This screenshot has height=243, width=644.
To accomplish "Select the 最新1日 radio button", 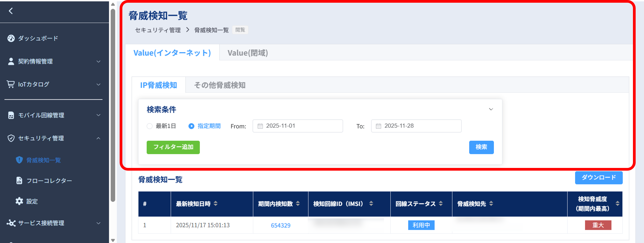I will click(x=150, y=126).
